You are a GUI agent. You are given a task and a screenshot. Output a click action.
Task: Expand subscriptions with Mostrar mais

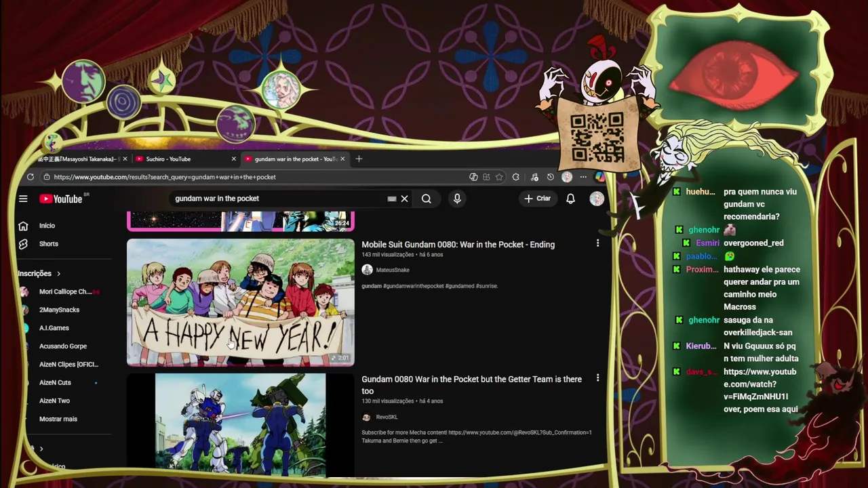[x=58, y=419]
